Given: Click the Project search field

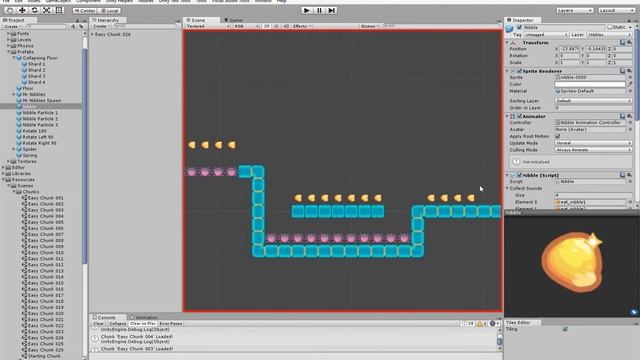Looking at the screenshot, I should 47,26.
